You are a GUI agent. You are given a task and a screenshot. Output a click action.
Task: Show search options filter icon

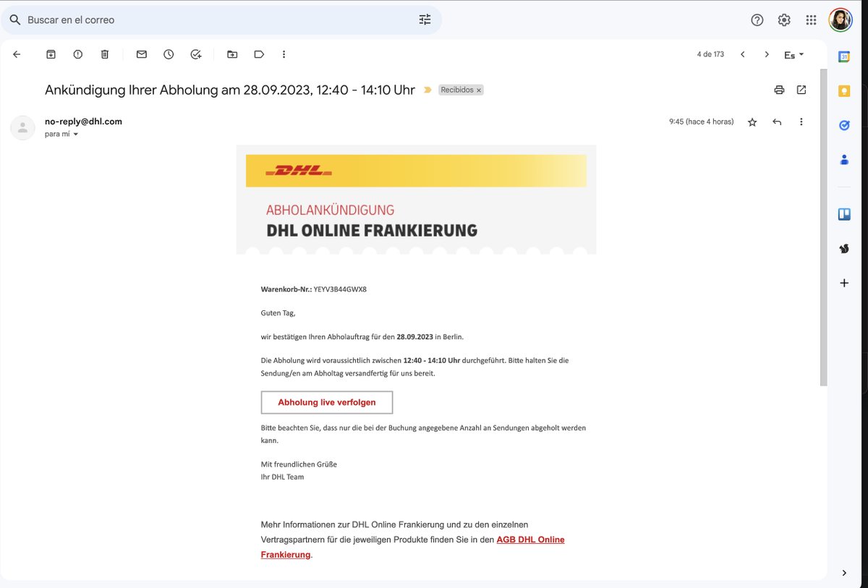coord(425,20)
